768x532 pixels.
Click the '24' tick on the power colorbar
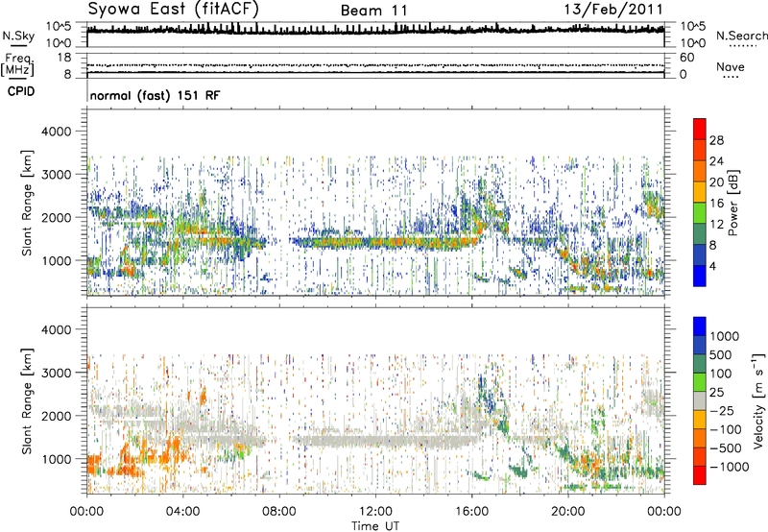click(x=716, y=161)
